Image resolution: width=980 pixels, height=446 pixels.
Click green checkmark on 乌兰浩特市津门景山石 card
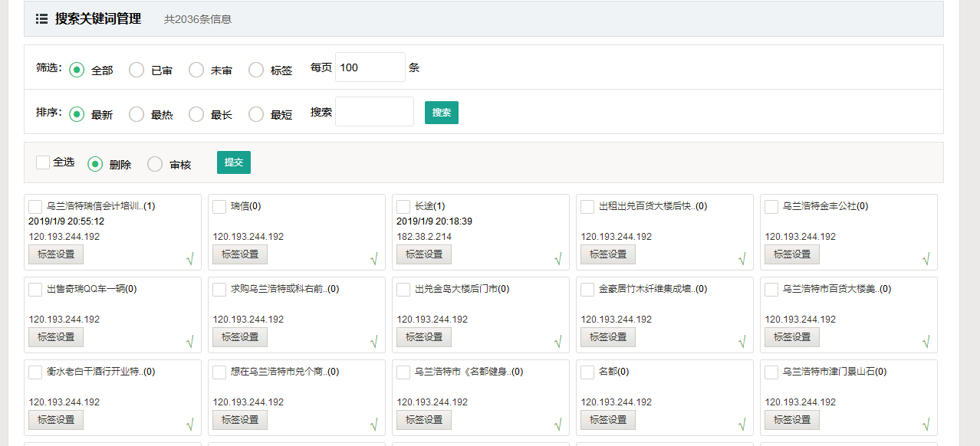click(926, 425)
